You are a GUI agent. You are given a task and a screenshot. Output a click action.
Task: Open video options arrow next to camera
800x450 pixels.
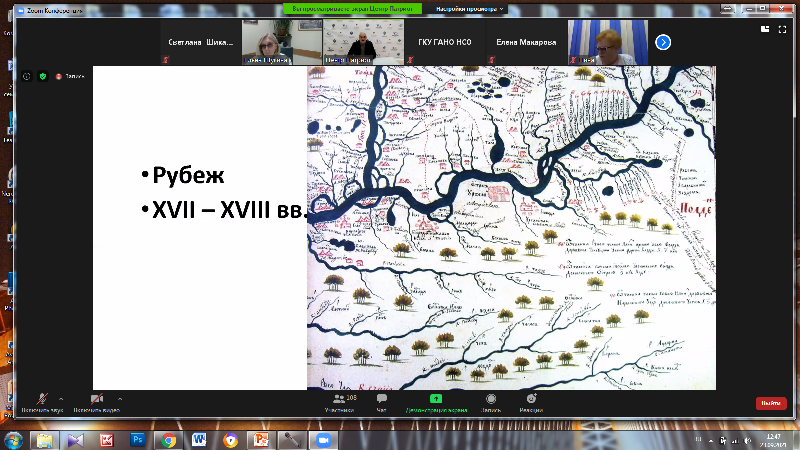[120, 399]
